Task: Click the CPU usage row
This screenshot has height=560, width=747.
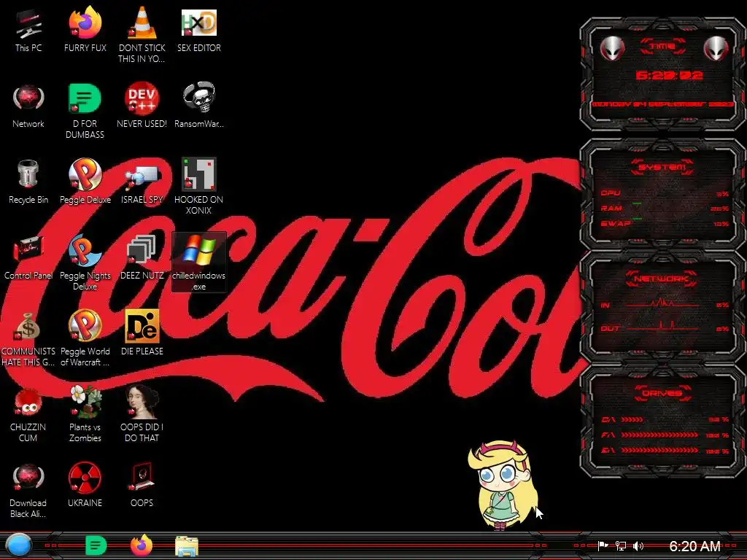Action: tap(665, 193)
